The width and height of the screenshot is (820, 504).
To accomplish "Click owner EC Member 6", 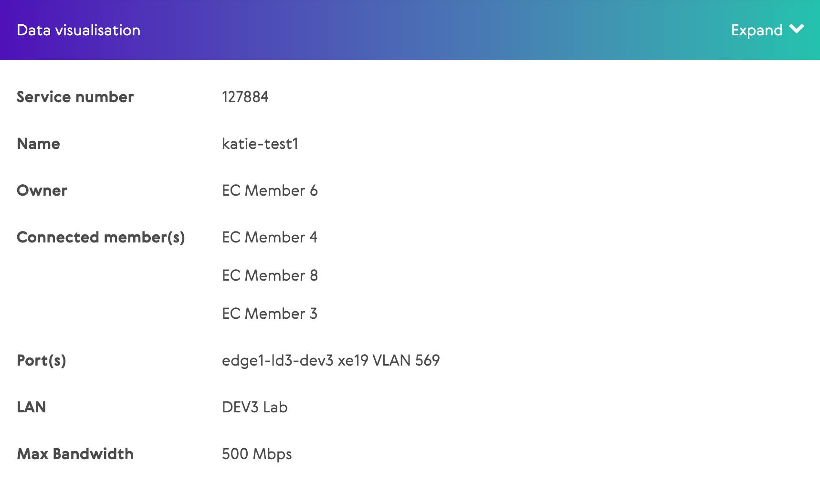I will tap(270, 190).
